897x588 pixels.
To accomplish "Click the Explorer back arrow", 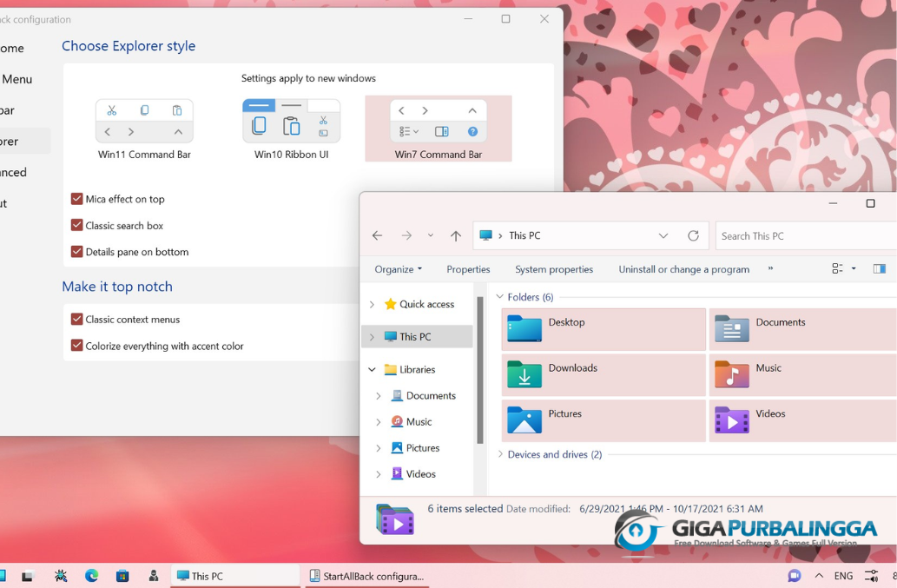I will (377, 235).
